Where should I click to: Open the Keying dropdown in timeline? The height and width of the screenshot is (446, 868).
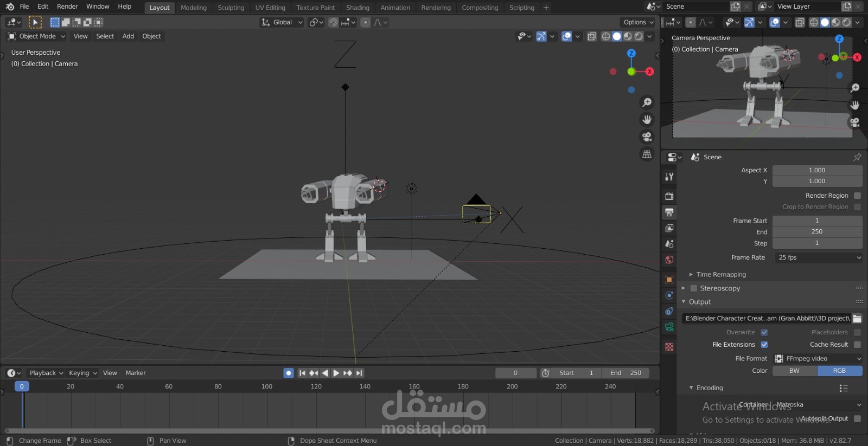pos(82,373)
